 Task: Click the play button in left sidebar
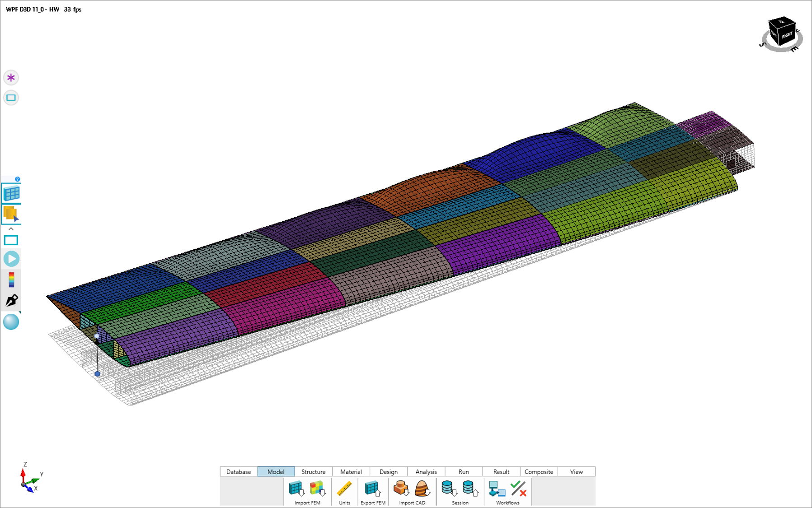pyautogui.click(x=11, y=259)
